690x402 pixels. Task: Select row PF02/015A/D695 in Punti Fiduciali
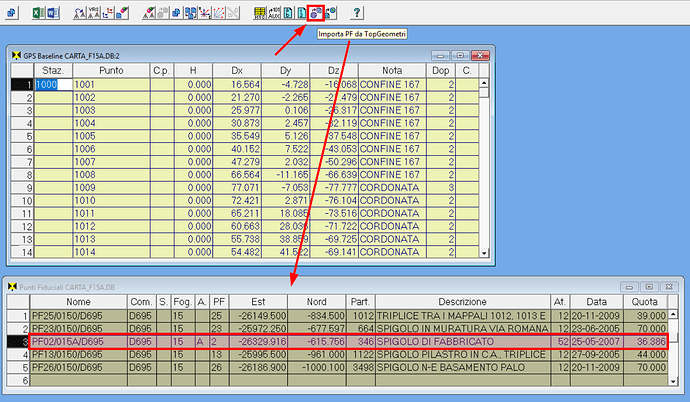pyautogui.click(x=65, y=341)
